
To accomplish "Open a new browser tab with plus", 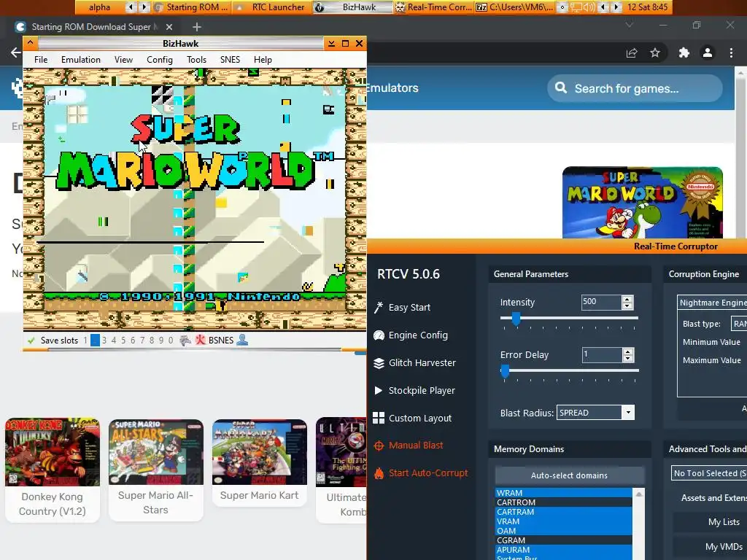I will (197, 27).
